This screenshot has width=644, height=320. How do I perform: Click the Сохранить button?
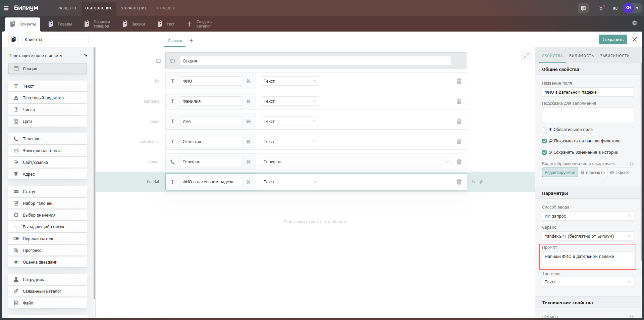(x=612, y=40)
